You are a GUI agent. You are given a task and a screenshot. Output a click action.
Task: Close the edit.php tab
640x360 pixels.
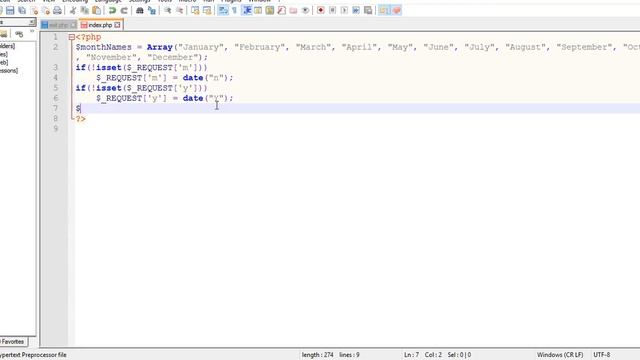point(73,25)
